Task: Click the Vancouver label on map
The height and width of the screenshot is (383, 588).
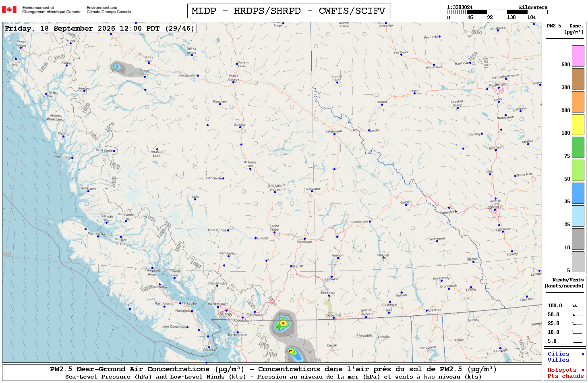Action: (x=217, y=304)
